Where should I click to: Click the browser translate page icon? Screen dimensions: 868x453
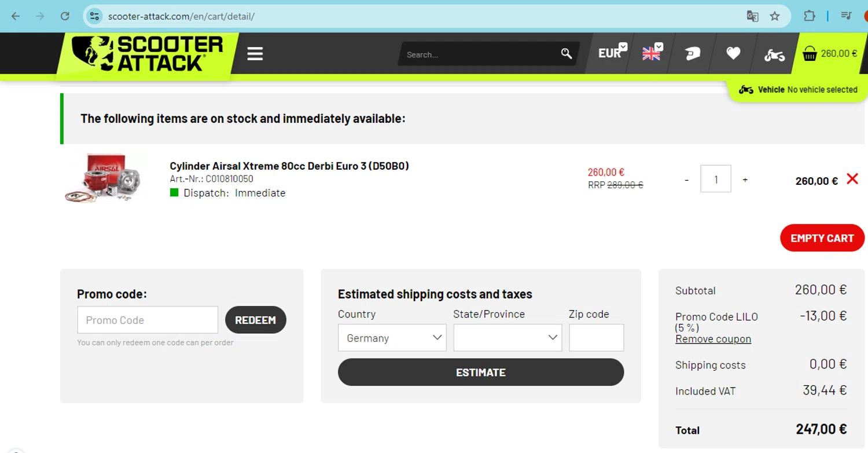[752, 16]
